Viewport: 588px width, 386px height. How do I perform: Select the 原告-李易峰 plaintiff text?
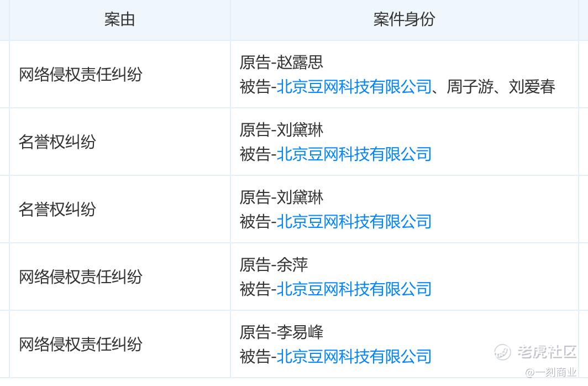[281, 332]
